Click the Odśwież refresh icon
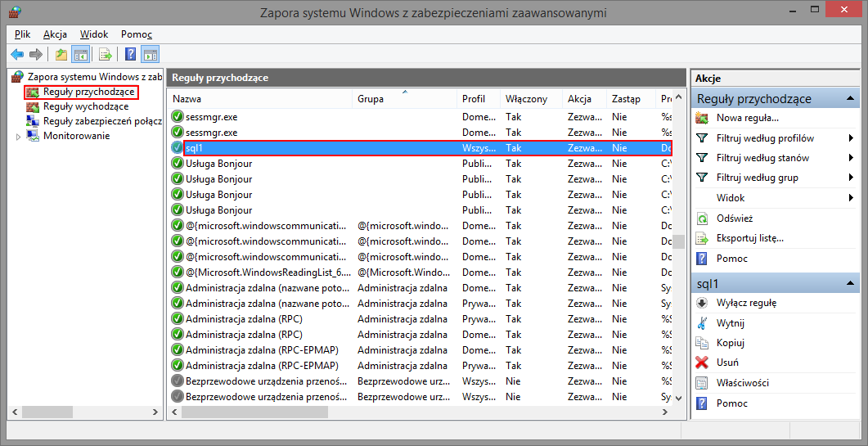Viewport: 868px width, 446px height. click(x=702, y=218)
